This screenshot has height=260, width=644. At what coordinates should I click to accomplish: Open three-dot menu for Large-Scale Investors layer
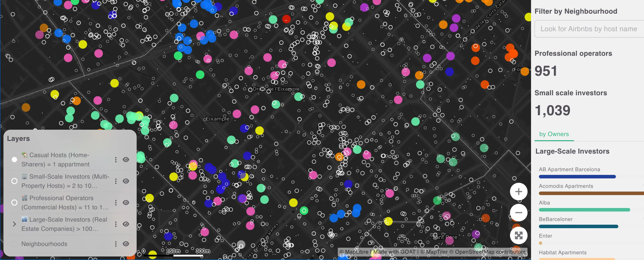pos(116,224)
